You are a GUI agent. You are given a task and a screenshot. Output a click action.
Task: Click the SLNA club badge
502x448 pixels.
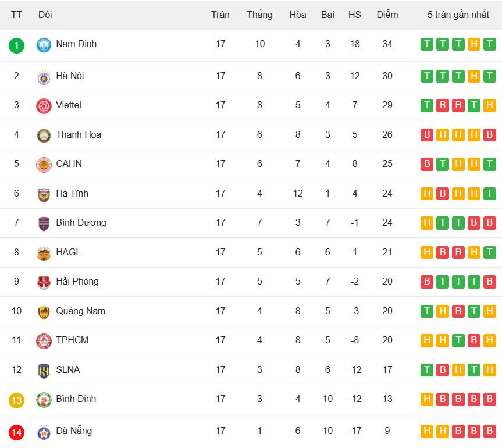point(44,371)
